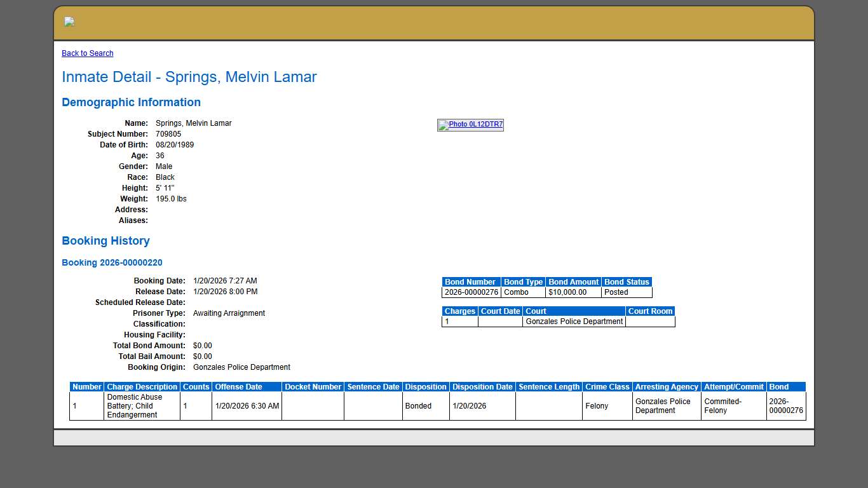
Task: Select the Demographic Information heading
Action: (131, 102)
